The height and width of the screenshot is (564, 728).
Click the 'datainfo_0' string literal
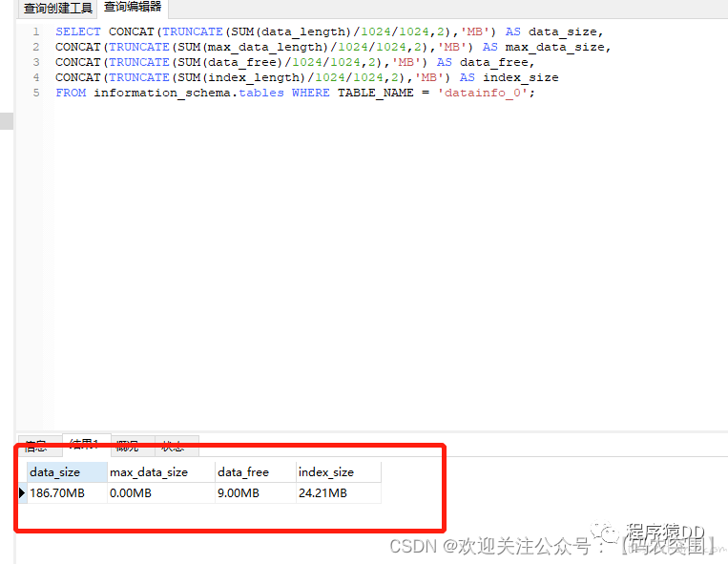pos(483,93)
